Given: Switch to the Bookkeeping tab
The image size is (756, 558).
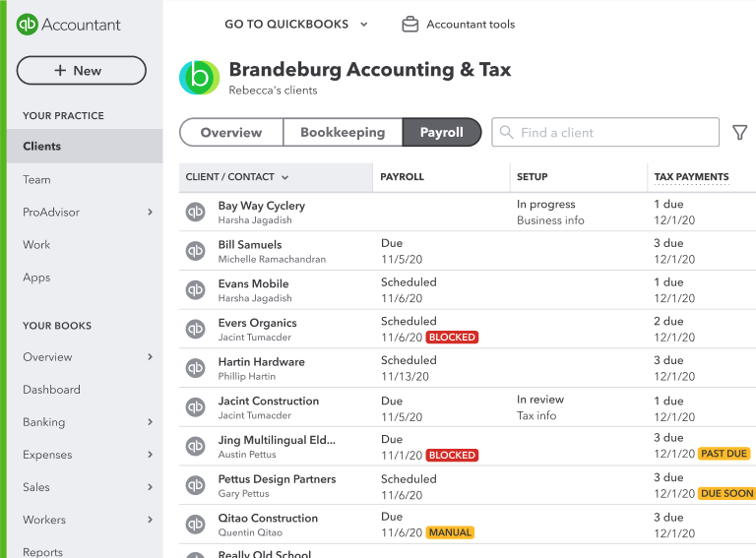Looking at the screenshot, I should pos(343,132).
